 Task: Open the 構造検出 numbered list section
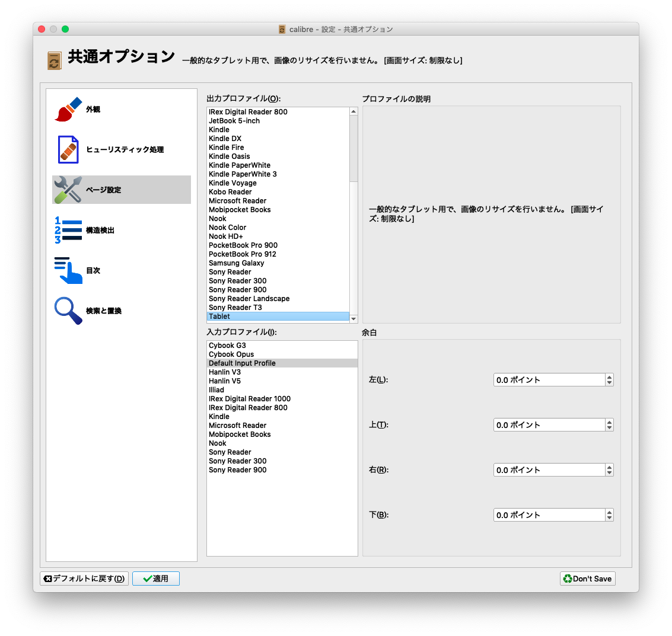pos(121,230)
